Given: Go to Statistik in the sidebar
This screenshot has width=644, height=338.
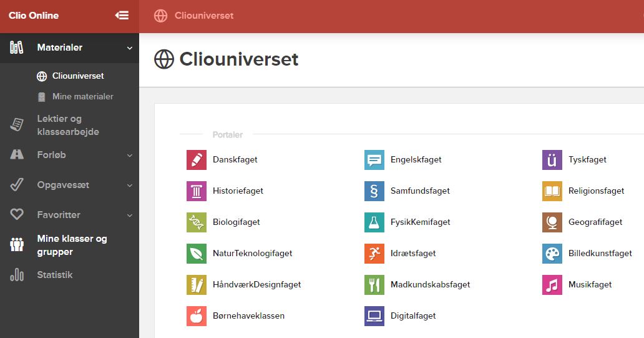Looking at the screenshot, I should click(x=55, y=275).
